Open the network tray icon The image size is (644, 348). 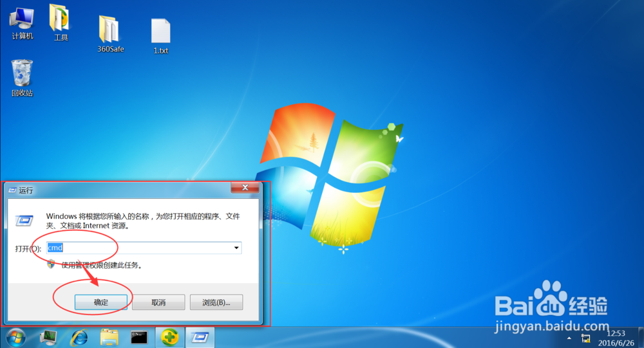[x=585, y=338]
